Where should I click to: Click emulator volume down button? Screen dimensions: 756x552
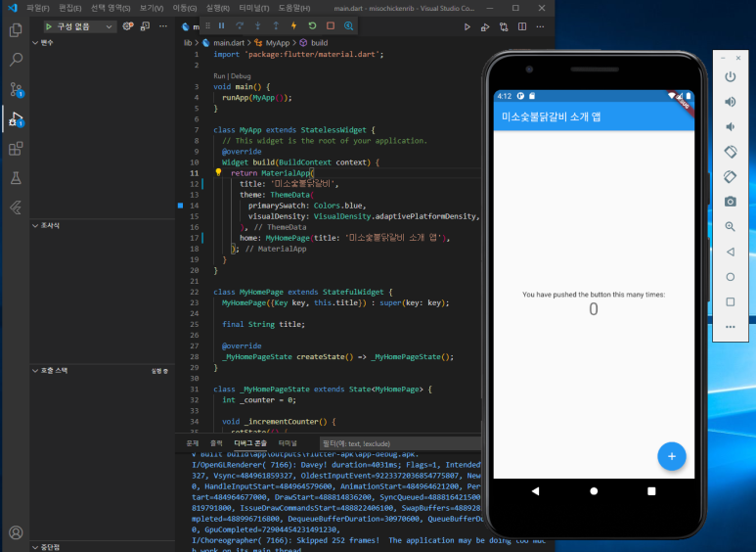pos(730,126)
